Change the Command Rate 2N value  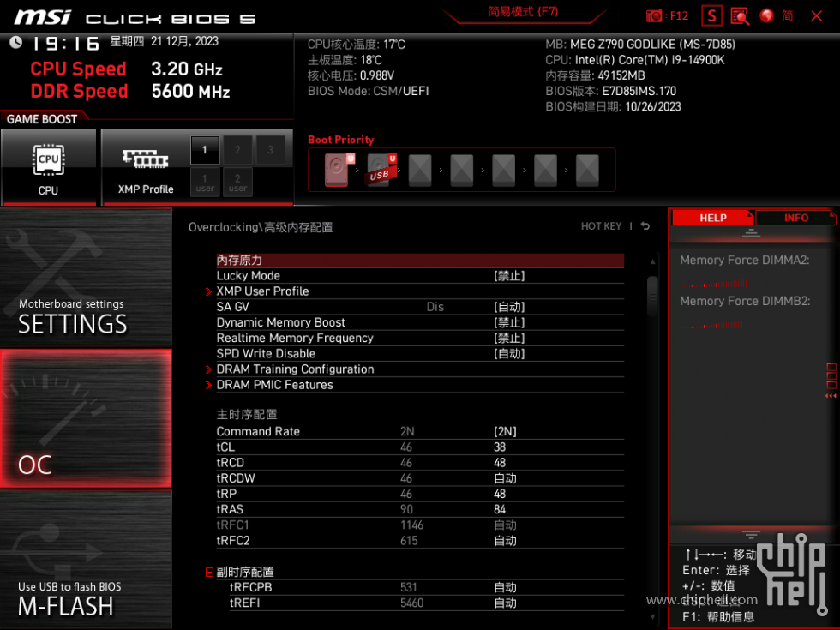505,432
